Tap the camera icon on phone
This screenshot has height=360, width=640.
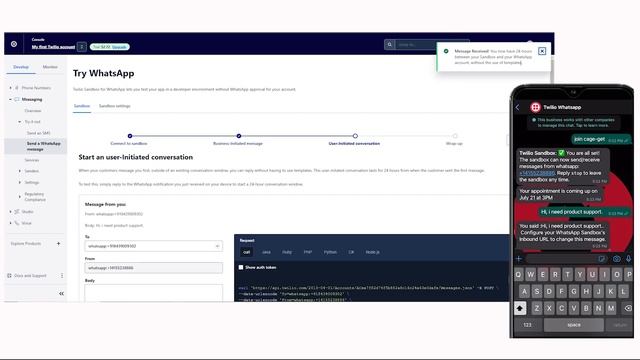point(617,258)
